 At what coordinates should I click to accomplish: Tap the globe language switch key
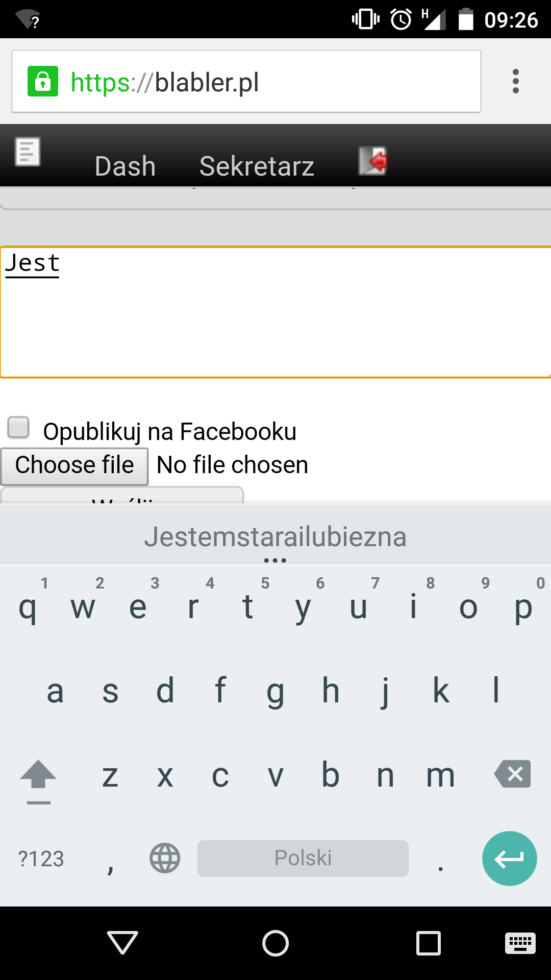165,858
